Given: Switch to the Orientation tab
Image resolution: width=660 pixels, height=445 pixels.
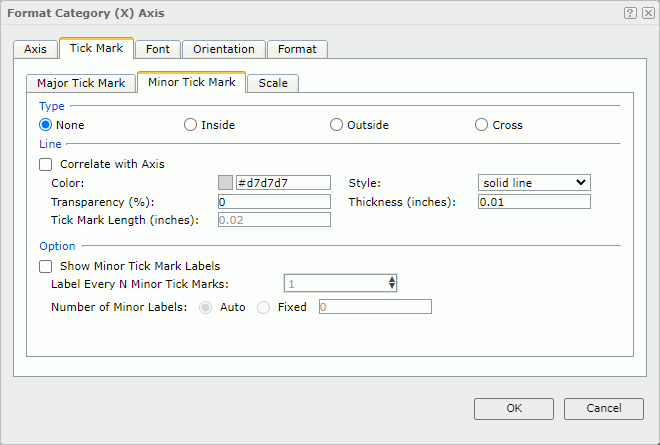Looking at the screenshot, I should (224, 49).
